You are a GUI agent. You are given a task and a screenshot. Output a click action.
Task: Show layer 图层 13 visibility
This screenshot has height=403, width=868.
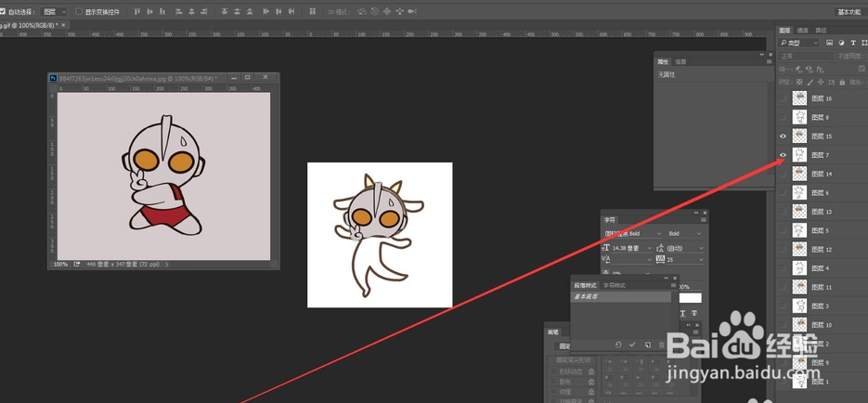pyautogui.click(x=783, y=212)
